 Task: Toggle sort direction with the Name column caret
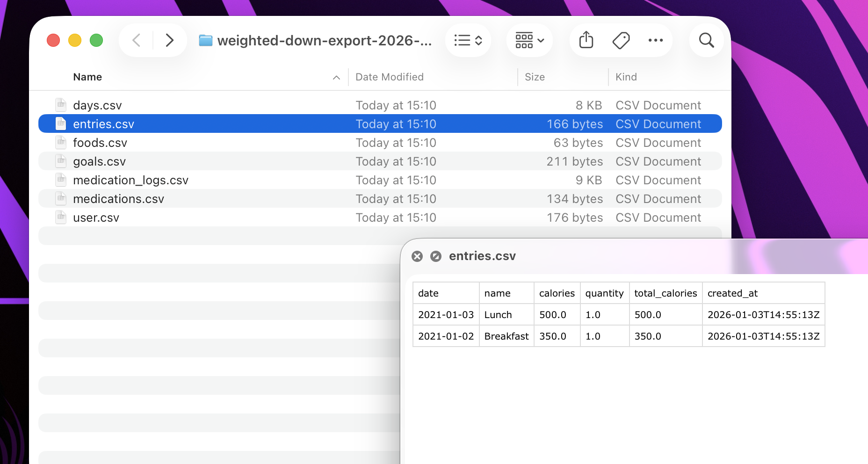[x=336, y=78]
